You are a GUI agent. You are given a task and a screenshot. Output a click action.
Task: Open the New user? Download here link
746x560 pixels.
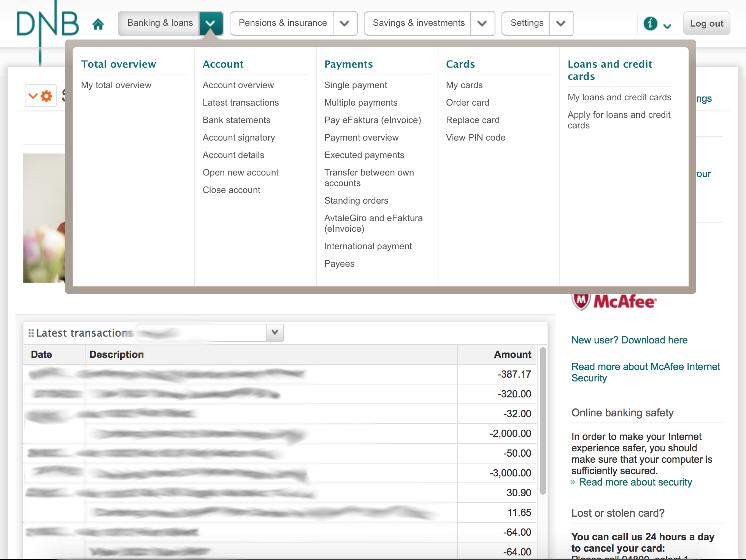(x=629, y=340)
